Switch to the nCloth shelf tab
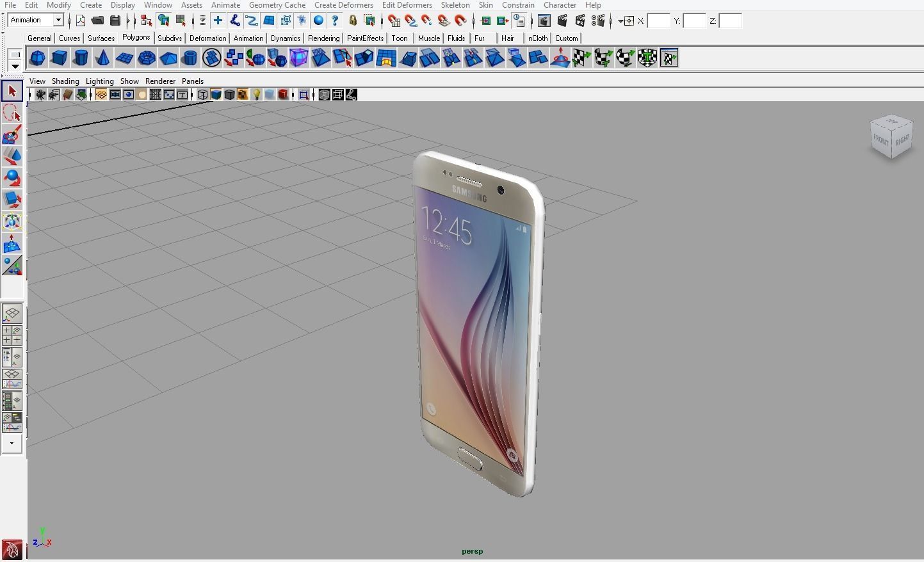 point(538,38)
